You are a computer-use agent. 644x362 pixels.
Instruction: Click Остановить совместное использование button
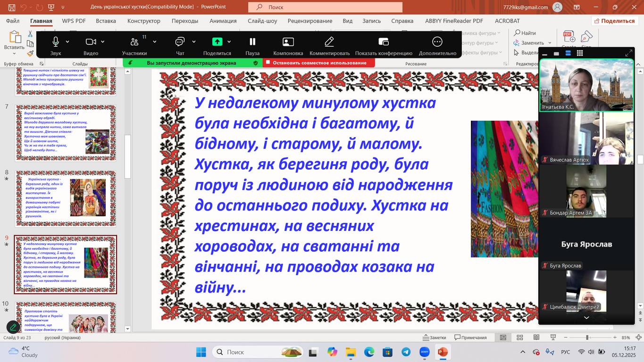point(319,63)
